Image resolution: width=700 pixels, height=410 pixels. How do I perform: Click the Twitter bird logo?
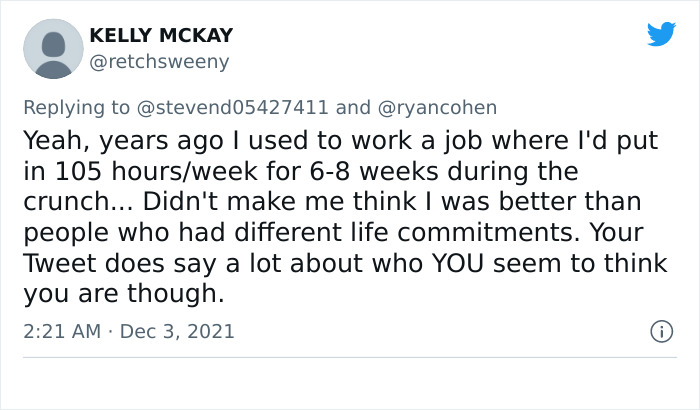pyautogui.click(x=661, y=35)
